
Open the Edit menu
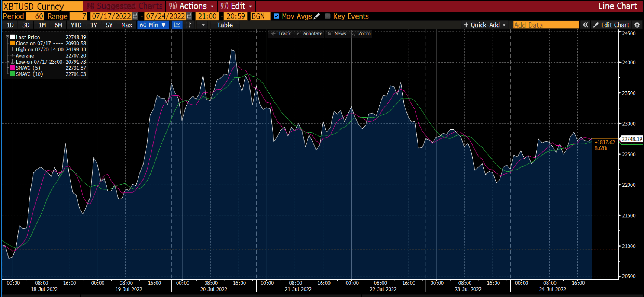click(236, 6)
